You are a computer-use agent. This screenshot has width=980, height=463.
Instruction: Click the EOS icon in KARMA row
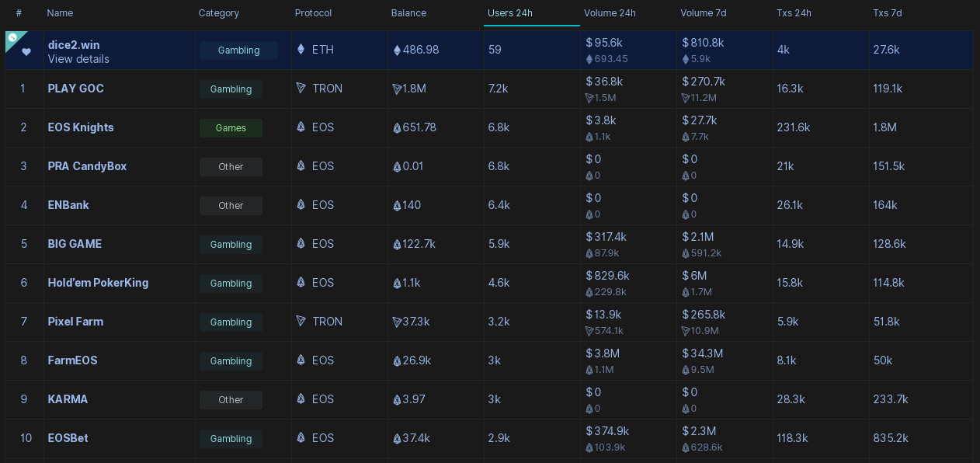301,399
